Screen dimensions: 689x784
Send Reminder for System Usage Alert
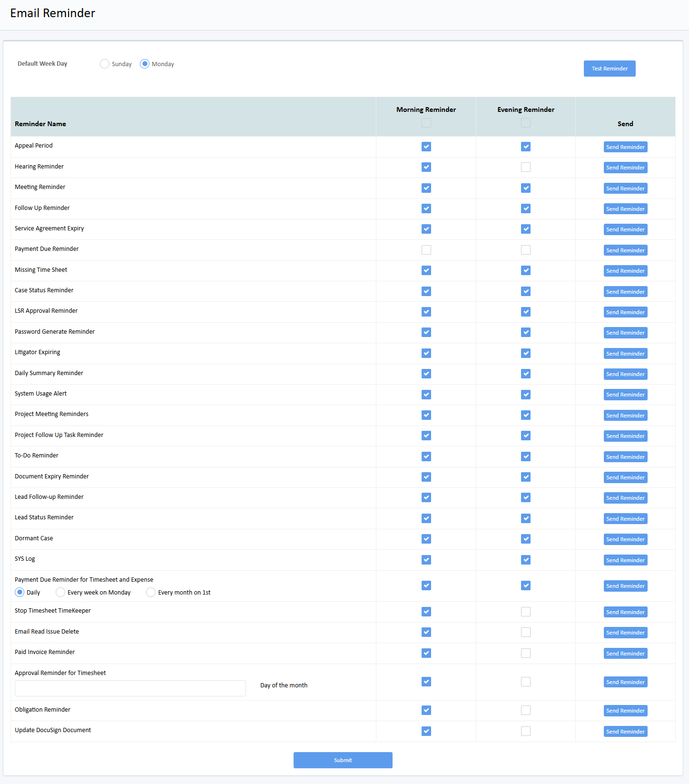click(x=625, y=395)
